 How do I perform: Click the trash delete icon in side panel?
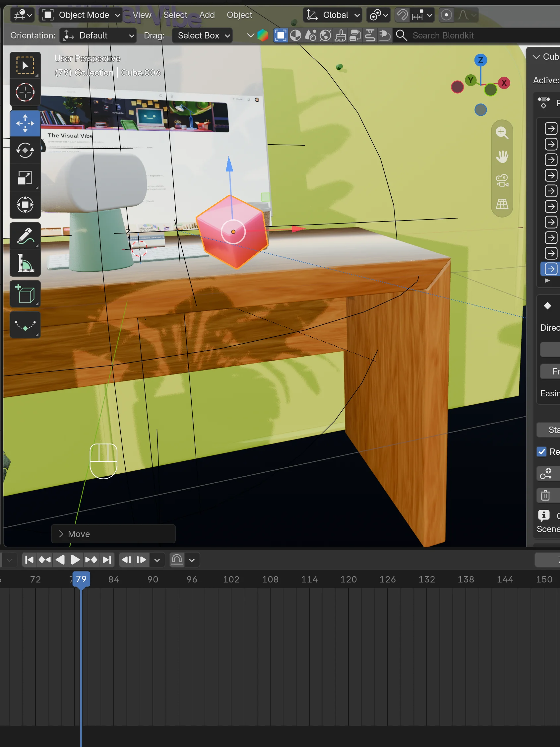pos(545,495)
